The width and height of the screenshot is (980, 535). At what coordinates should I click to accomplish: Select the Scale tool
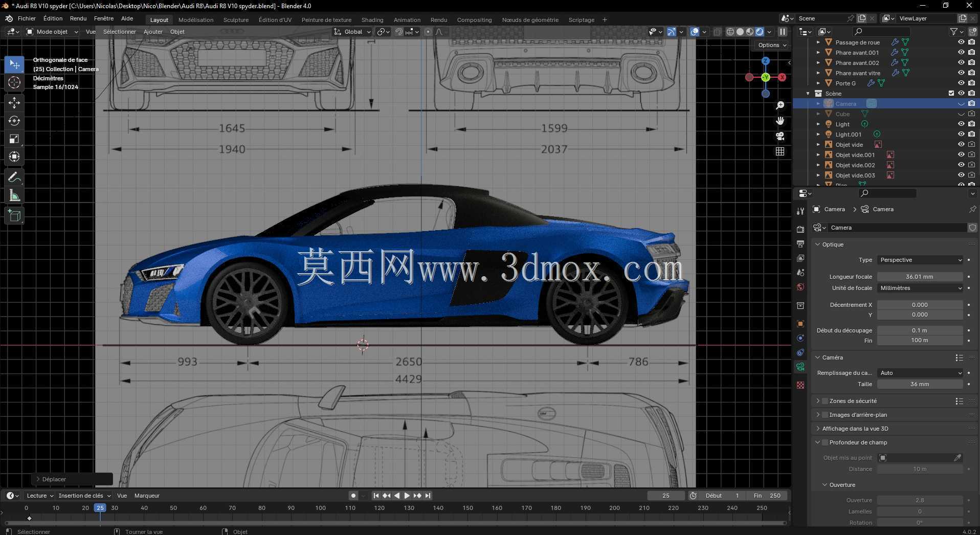pos(14,139)
